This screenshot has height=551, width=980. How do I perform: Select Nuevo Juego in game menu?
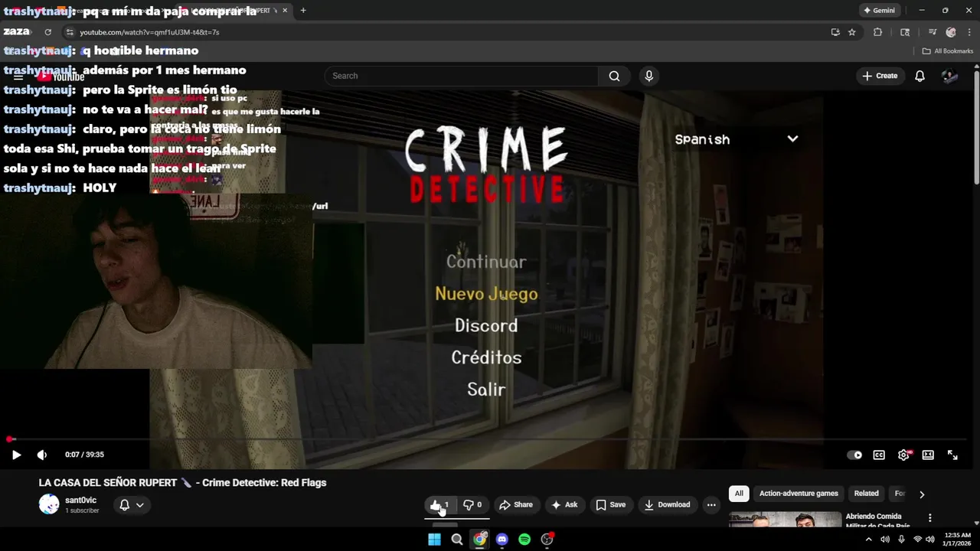486,294
